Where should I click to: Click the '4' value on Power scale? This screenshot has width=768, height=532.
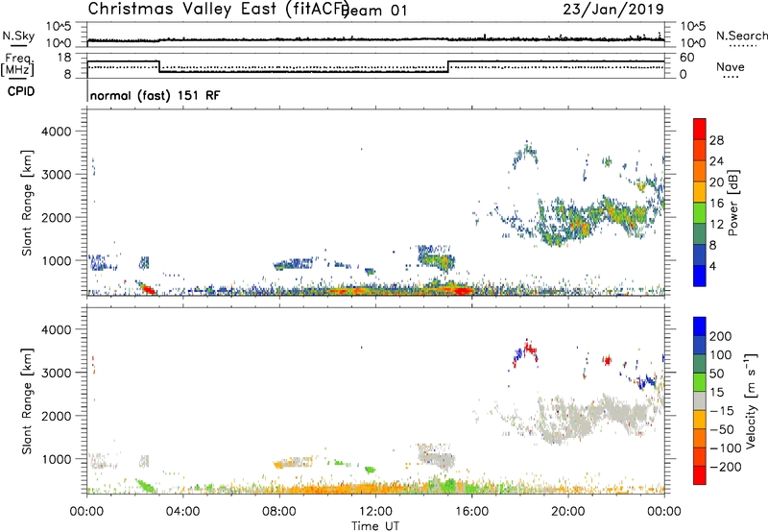(x=713, y=266)
